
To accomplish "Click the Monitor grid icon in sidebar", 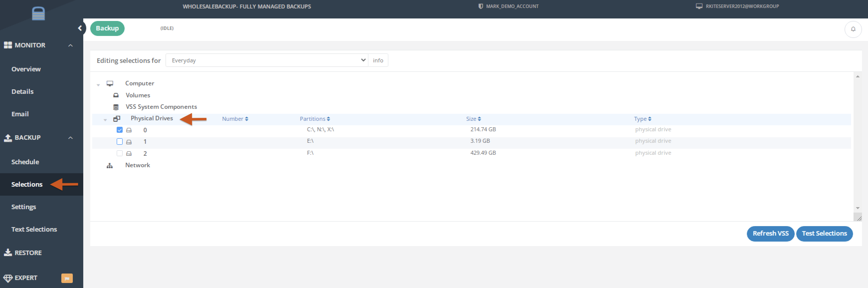I will coord(8,45).
